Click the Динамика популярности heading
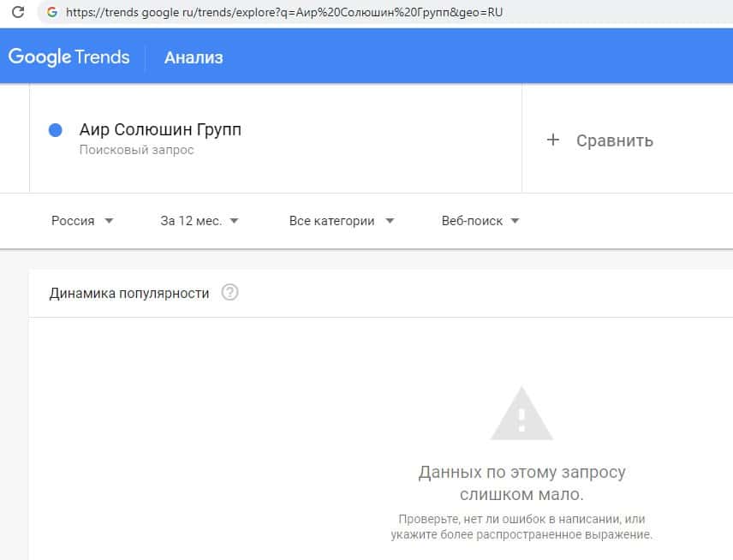733x560 pixels. point(129,293)
